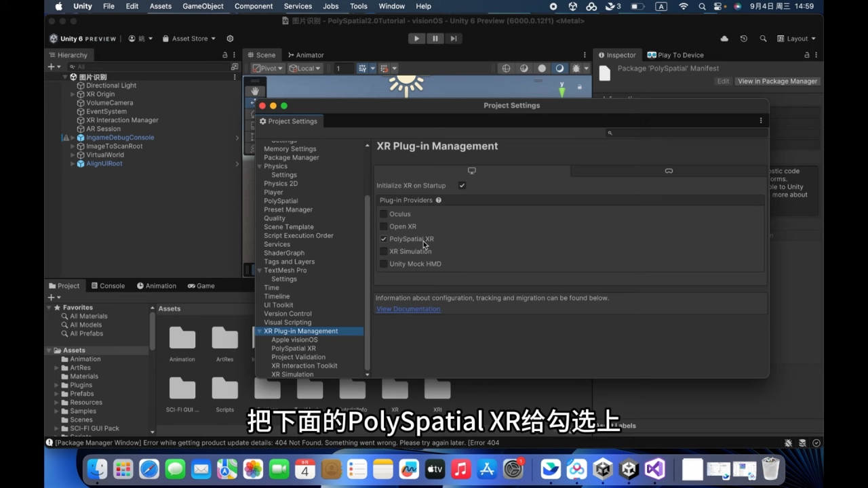The image size is (868, 488).
Task: Open Project Validation settings
Action: 298,357
